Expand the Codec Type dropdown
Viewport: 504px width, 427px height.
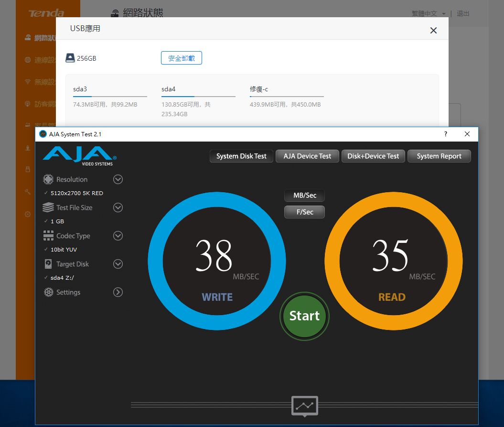(x=118, y=236)
